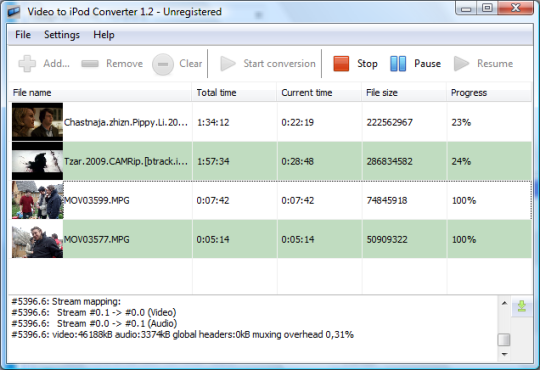Click file size 74845918

[387, 201]
